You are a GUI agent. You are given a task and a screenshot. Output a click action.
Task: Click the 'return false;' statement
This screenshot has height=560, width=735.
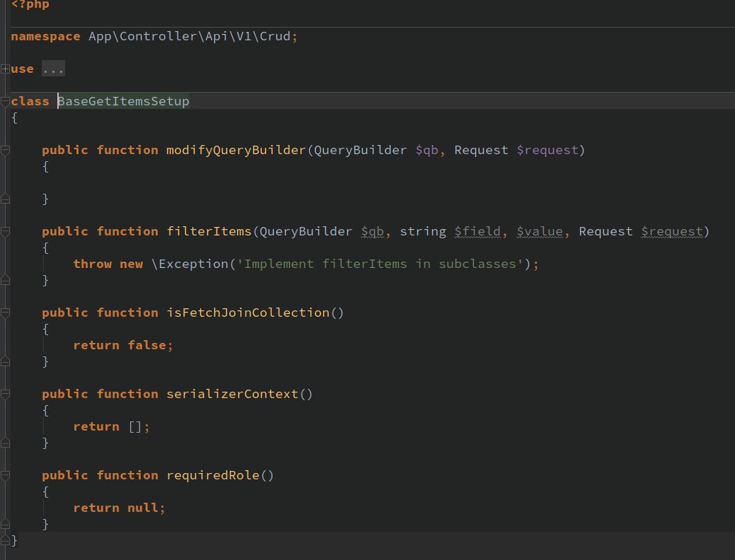point(123,345)
